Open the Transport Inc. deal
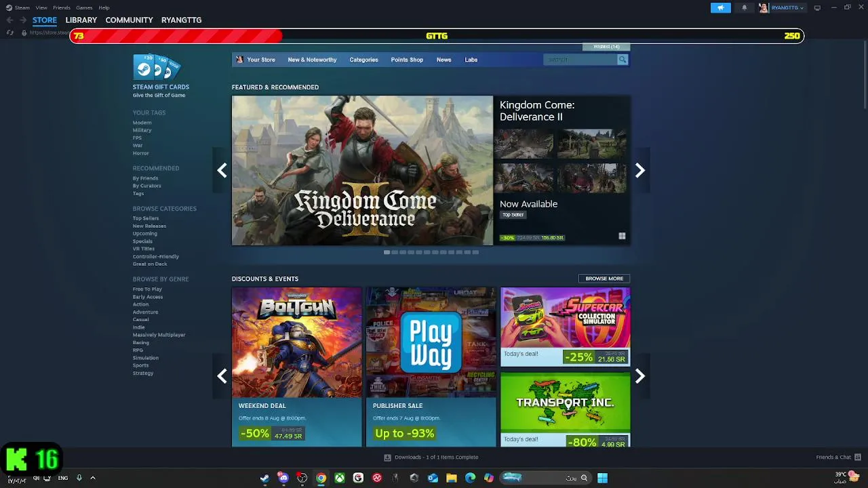 pos(566,409)
